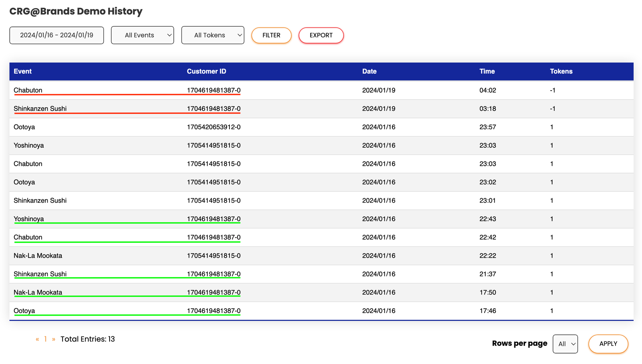Viewport: 642px width, 364px height.
Task: Click the EXPORT button
Action: tap(321, 35)
